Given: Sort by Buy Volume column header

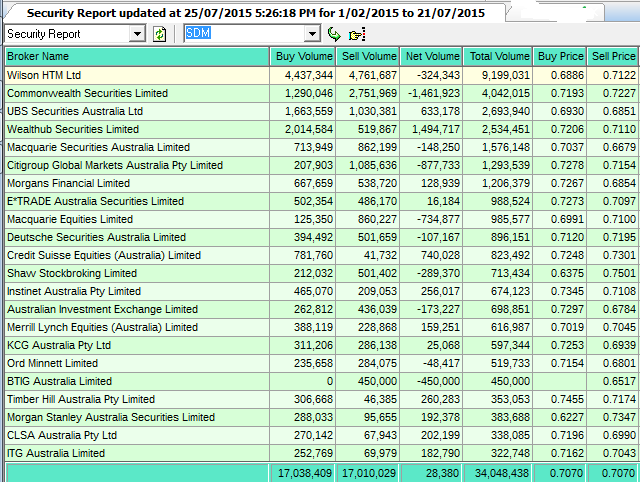Looking at the screenshot, I should point(302,56).
